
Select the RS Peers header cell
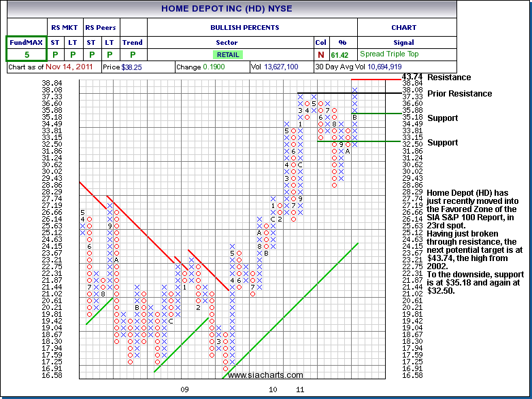pos(100,28)
